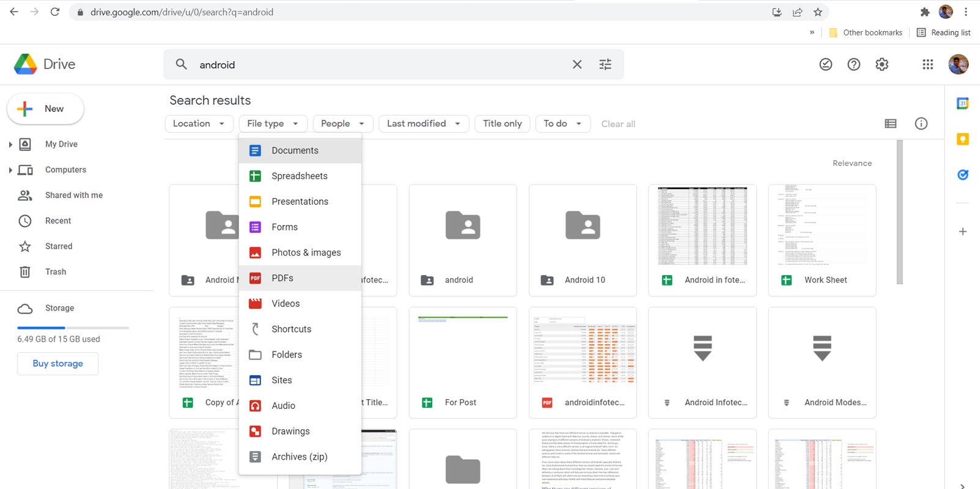The width and height of the screenshot is (980, 489).
Task: Bookmark this page with the star icon
Action: point(818,12)
